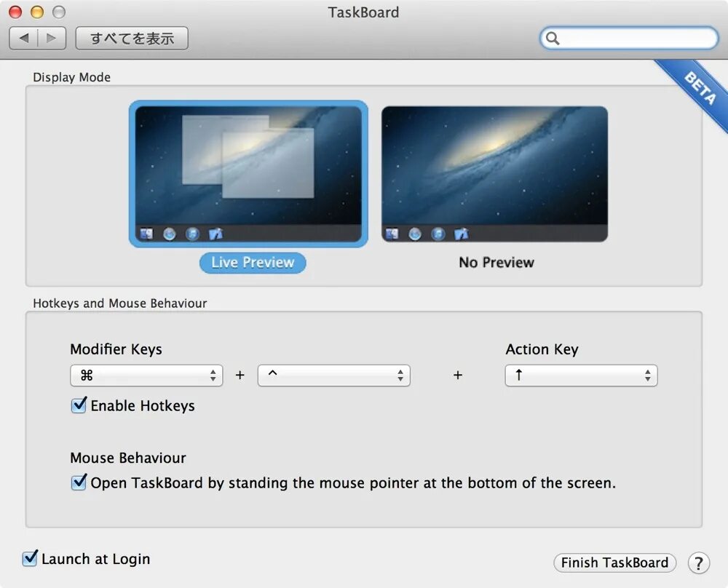Focus the search input field
Screen dimensions: 728x588
pyautogui.click(x=629, y=38)
